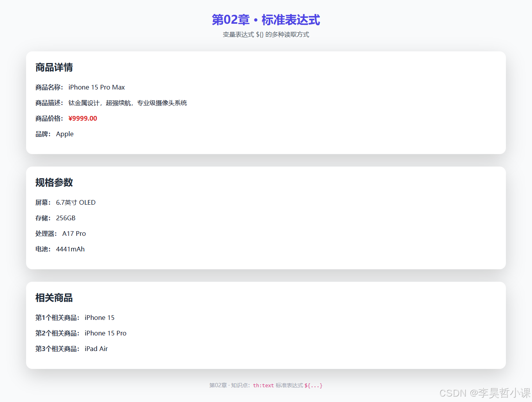Click the 相关商品 section heading
Screen dimensions: 532x402
coord(54,298)
